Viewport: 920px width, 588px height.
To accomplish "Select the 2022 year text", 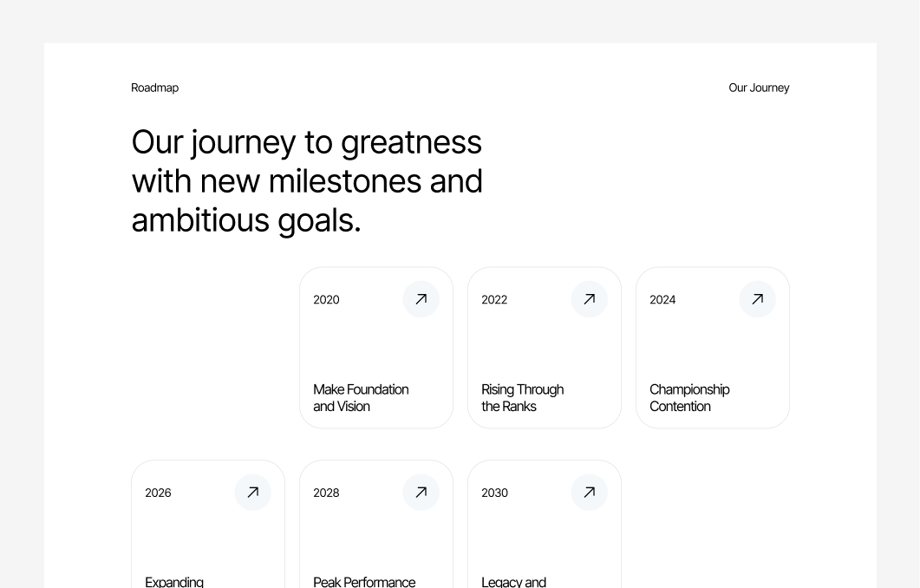I will coord(494,299).
